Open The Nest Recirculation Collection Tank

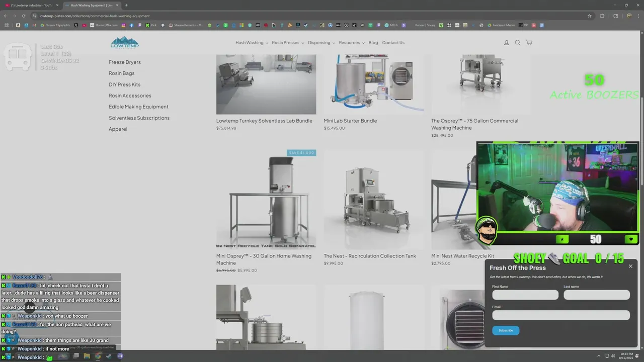[x=370, y=256]
